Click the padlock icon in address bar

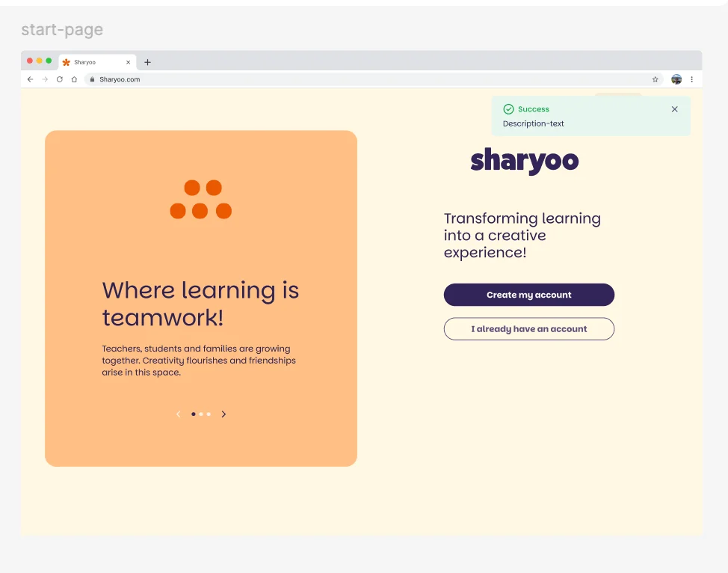pos(92,79)
